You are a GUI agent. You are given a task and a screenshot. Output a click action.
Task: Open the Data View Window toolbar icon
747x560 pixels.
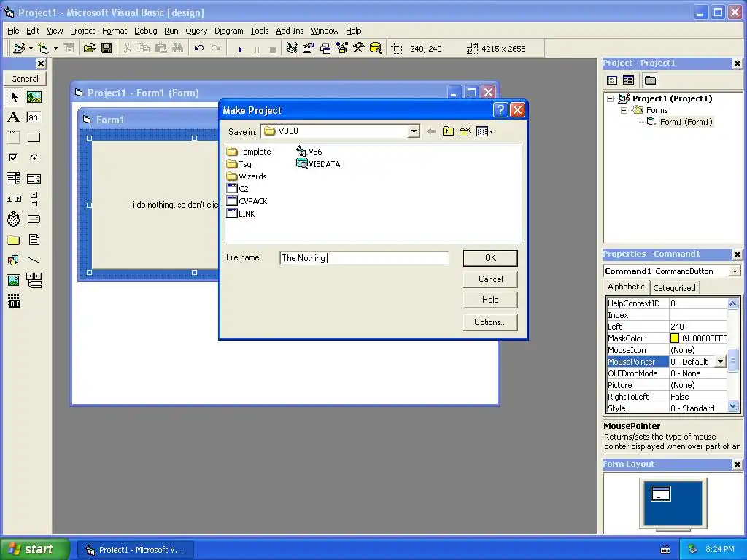376,49
